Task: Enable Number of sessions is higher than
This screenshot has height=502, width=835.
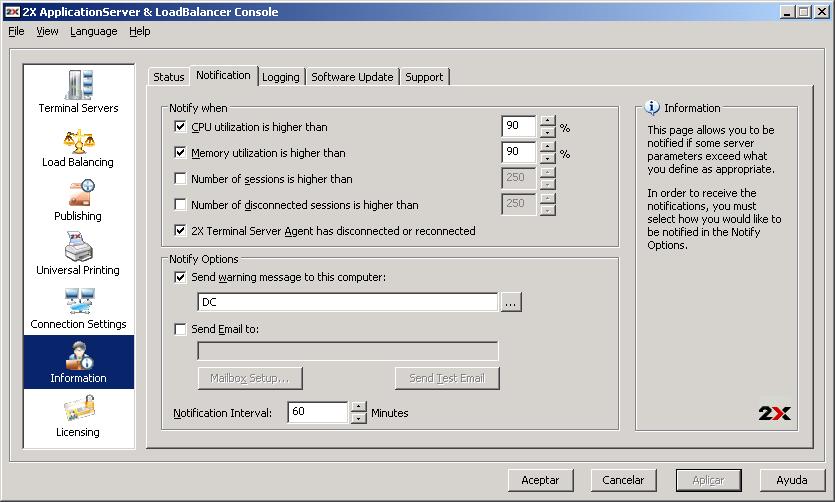Action: point(180,178)
